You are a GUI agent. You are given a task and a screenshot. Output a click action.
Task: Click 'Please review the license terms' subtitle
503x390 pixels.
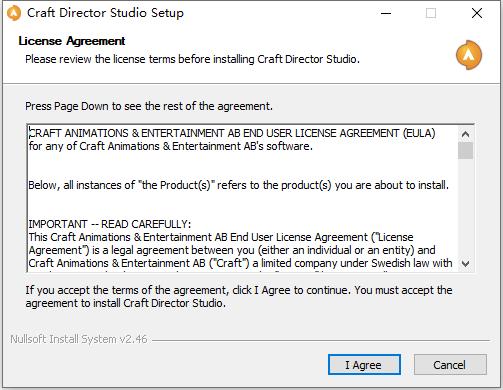(192, 59)
